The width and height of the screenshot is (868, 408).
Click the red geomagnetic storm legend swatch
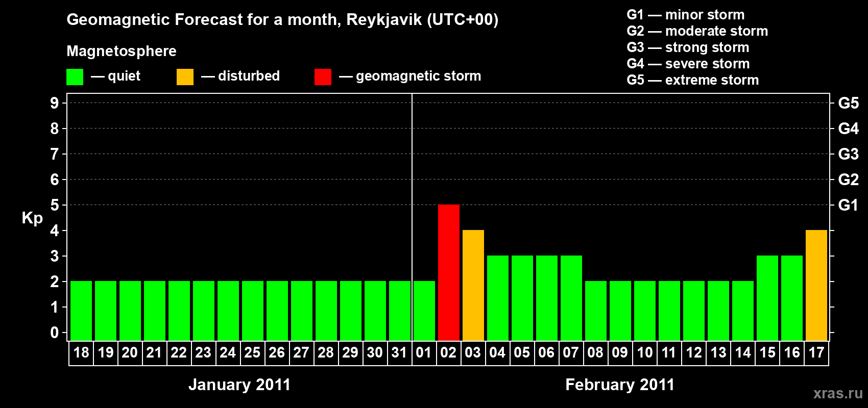323,77
